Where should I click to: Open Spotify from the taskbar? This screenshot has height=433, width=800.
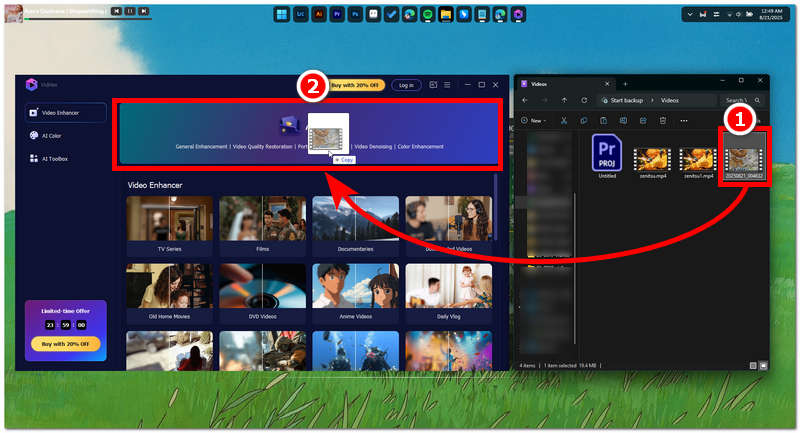428,14
